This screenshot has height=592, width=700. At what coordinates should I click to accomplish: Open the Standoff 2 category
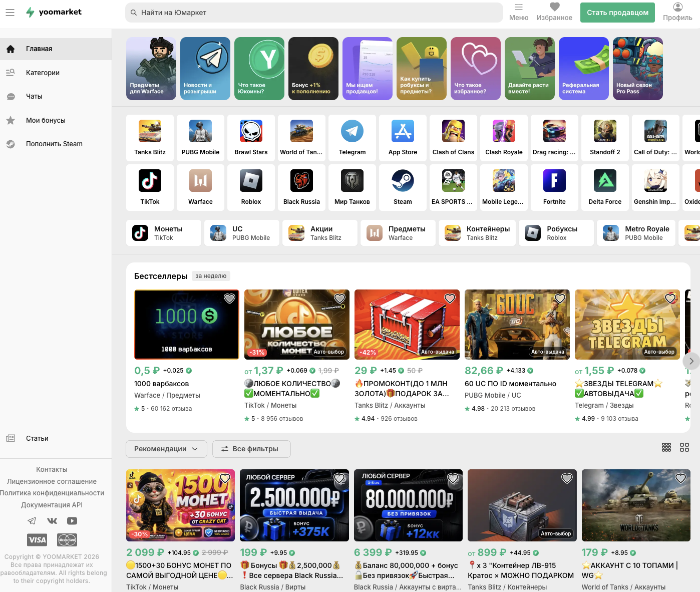[x=605, y=138]
